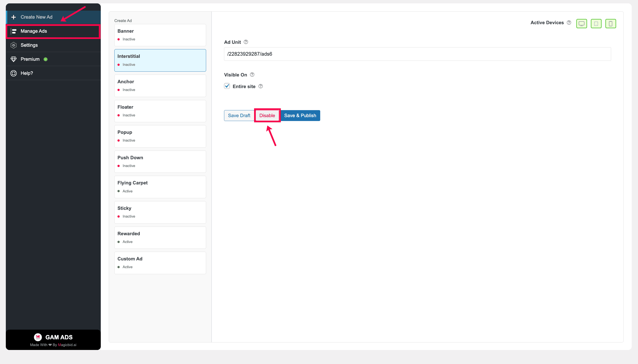
Task: Click the help icon beside Entire site
Action: [x=260, y=86]
